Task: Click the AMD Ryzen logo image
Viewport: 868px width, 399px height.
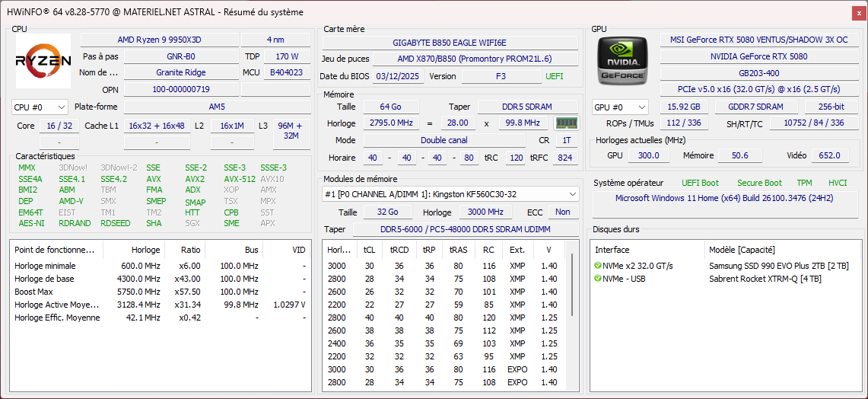Action: tap(43, 61)
